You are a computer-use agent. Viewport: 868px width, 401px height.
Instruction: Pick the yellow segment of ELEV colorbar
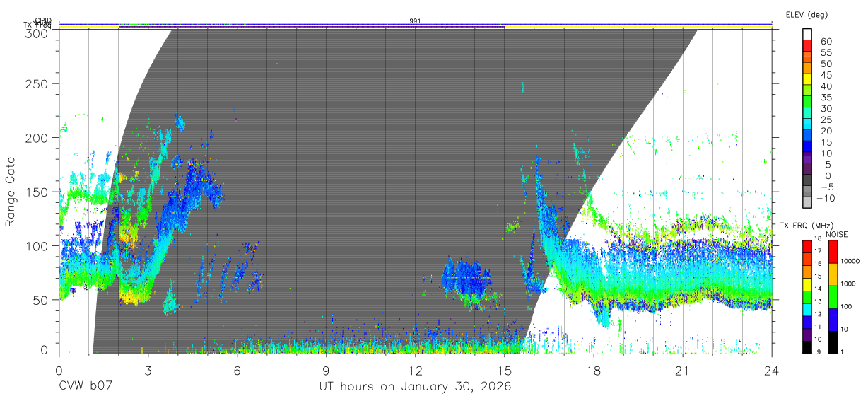coord(808,80)
